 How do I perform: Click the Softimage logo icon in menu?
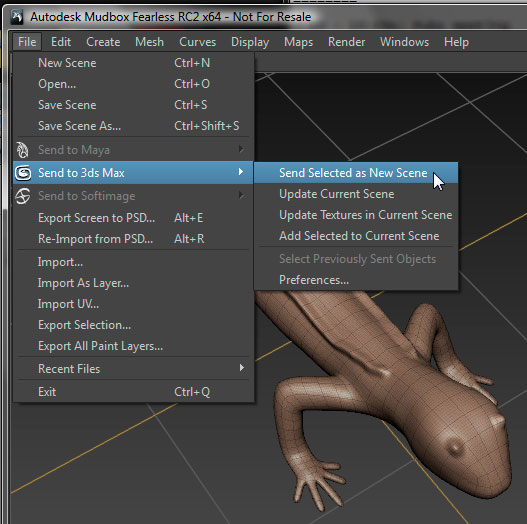[23, 196]
